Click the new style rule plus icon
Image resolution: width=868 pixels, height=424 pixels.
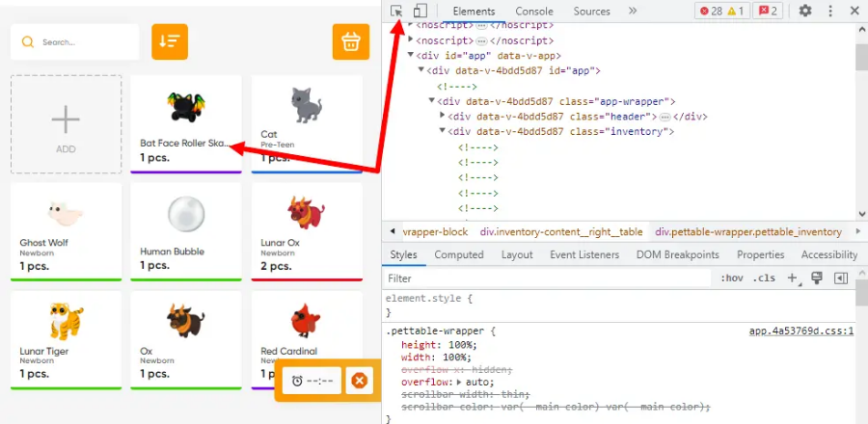point(792,278)
